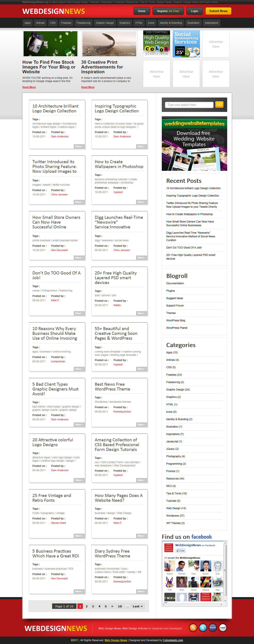The width and height of the screenshot is (254, 644).
Task: Open Blogroll link Support Forum
Action: (175, 305)
